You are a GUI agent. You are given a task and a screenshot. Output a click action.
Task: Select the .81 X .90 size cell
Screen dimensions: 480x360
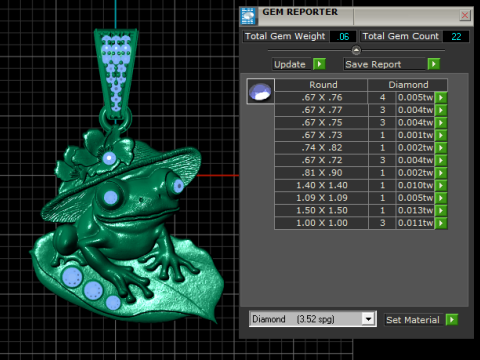coord(322,173)
